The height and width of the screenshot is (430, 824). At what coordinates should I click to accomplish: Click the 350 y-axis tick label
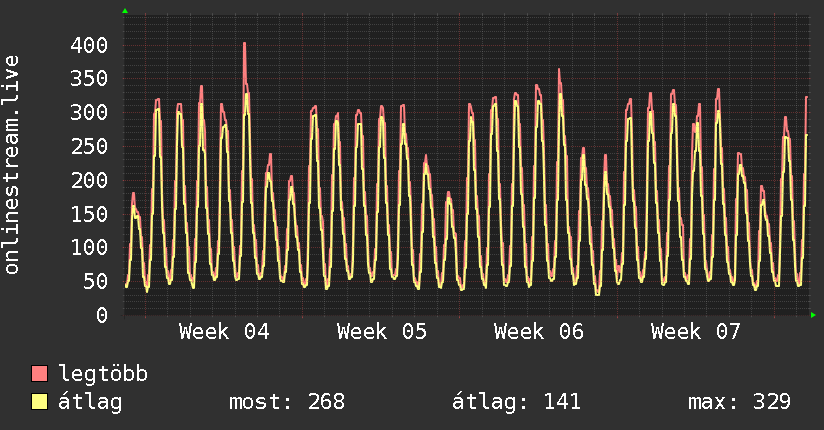pyautogui.click(x=89, y=79)
